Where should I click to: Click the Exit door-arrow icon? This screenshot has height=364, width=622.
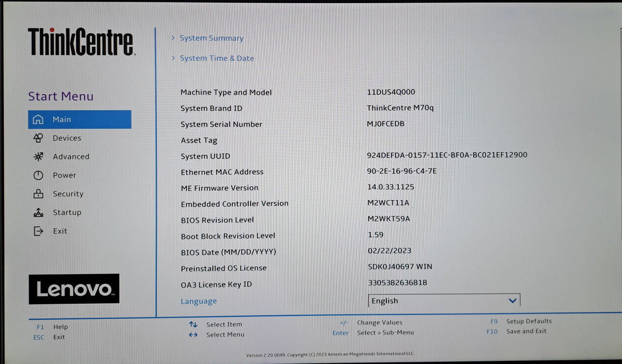(38, 231)
